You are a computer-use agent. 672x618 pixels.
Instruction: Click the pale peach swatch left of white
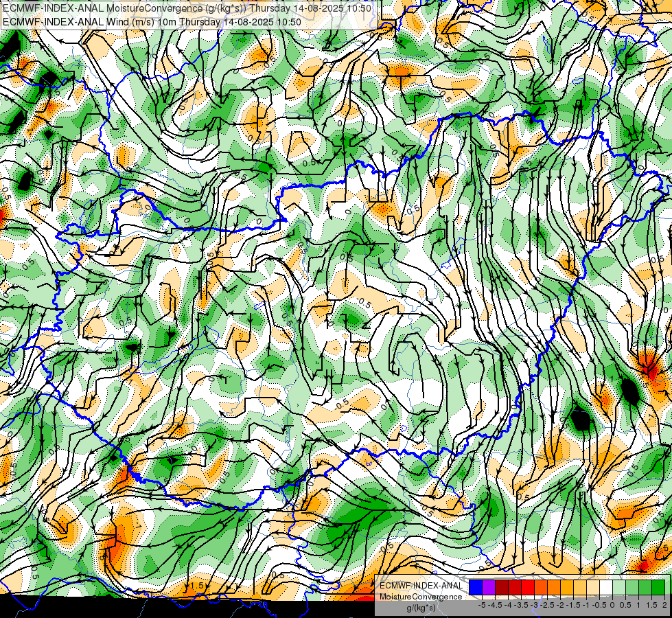593,587
